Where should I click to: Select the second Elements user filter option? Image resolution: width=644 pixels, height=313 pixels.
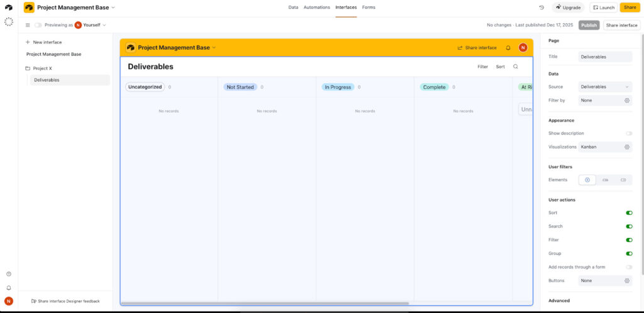(x=605, y=179)
